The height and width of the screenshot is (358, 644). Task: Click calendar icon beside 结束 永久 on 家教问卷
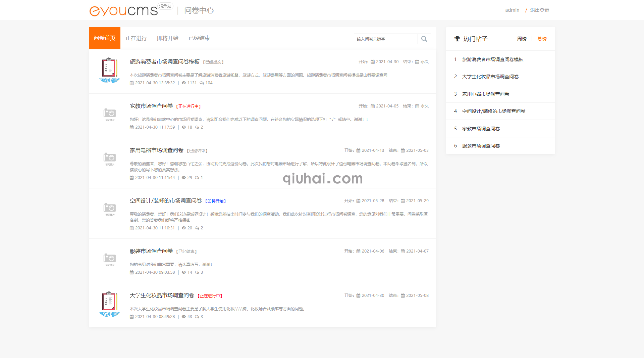coord(417,106)
